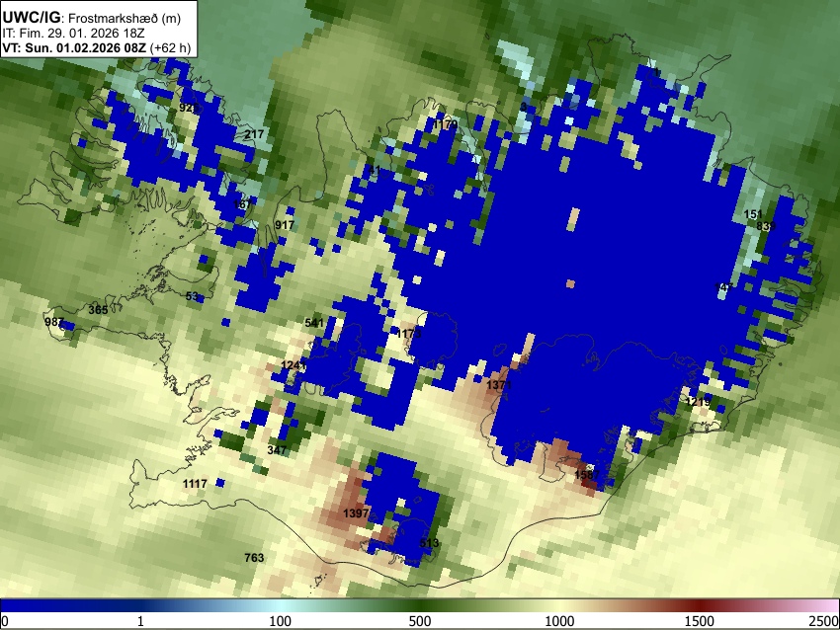Click the map value '541'

coord(314,323)
